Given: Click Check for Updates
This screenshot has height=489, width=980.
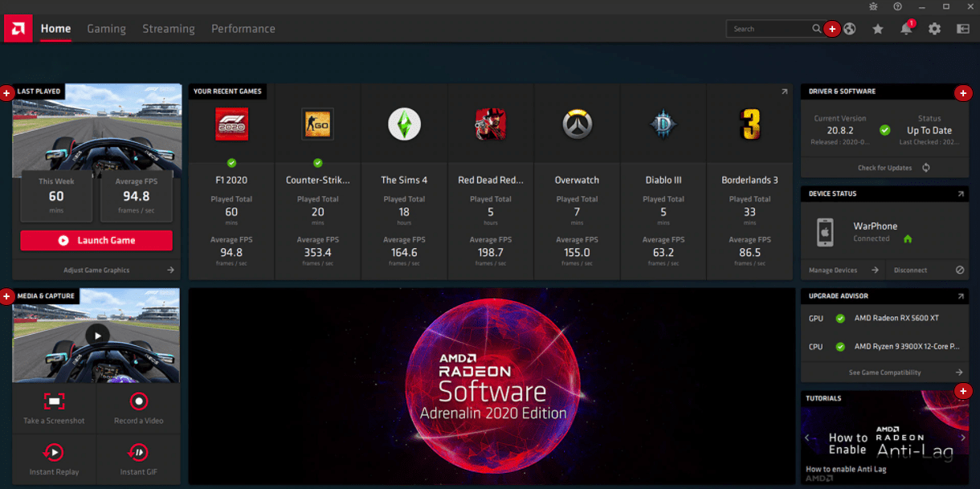Looking at the screenshot, I should tap(884, 168).
